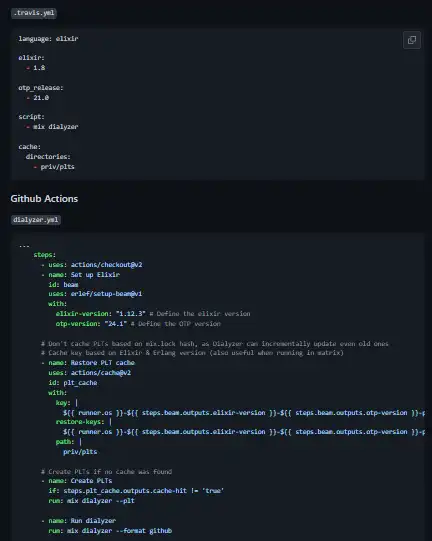Click the 'Define the OTP version' comment

click(176, 324)
